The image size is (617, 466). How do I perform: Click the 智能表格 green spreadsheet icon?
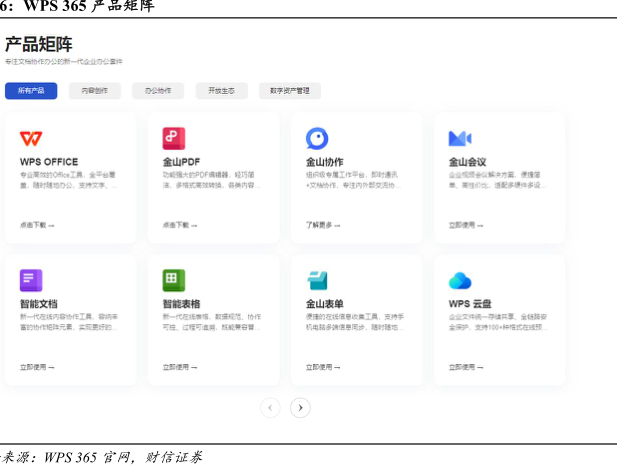point(174,280)
